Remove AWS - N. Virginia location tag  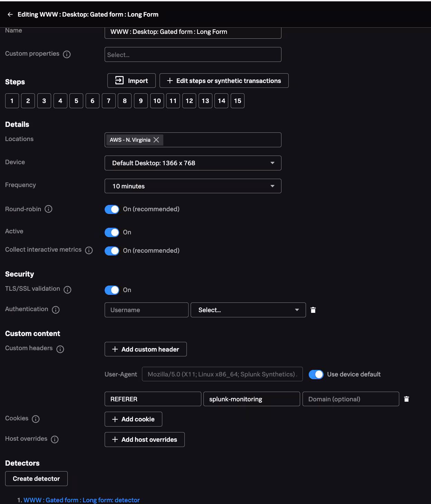point(156,140)
